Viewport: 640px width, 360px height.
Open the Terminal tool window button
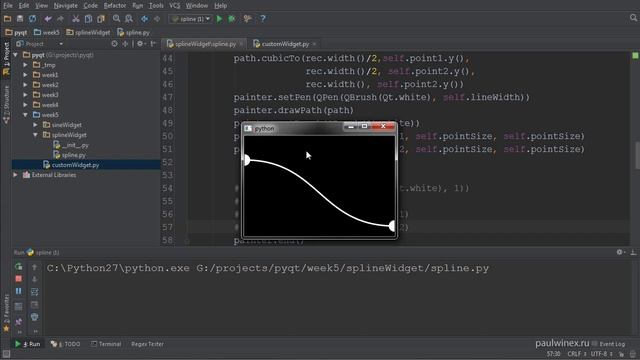[x=106, y=344]
